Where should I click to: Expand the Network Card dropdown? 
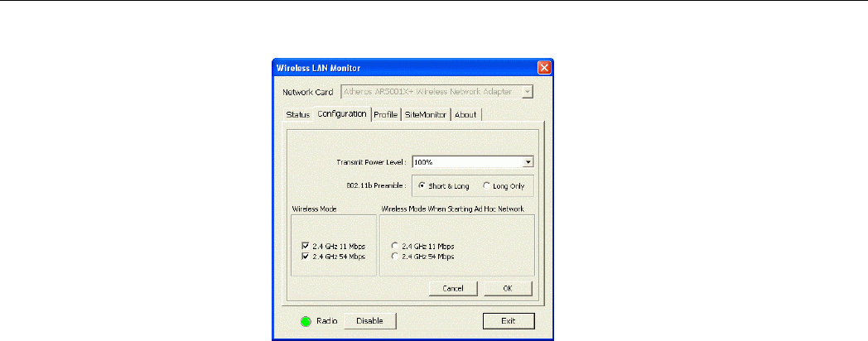(528, 91)
